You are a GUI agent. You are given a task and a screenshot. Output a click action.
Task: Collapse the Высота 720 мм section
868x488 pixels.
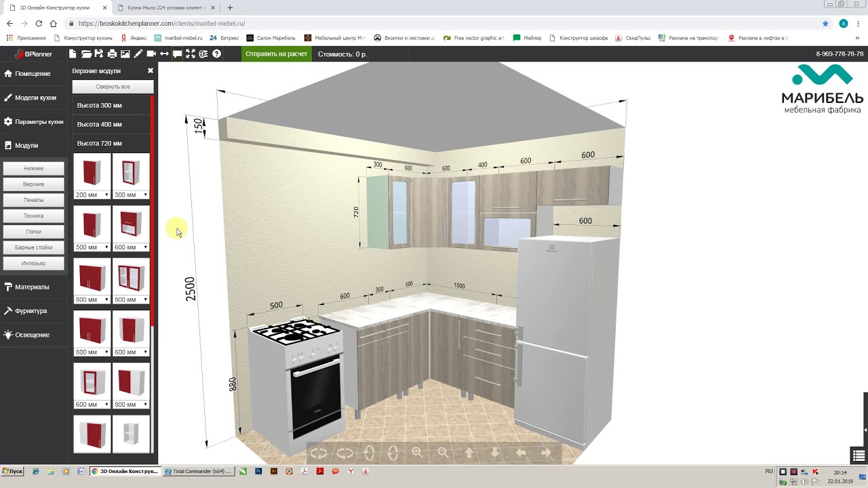tap(100, 144)
